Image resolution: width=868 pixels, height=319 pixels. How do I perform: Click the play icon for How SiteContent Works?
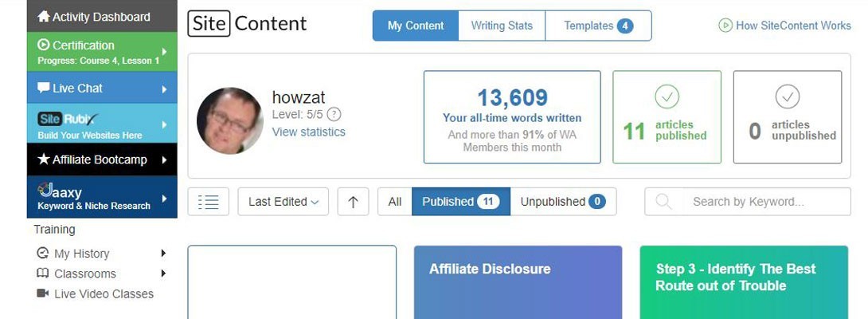pyautogui.click(x=725, y=26)
